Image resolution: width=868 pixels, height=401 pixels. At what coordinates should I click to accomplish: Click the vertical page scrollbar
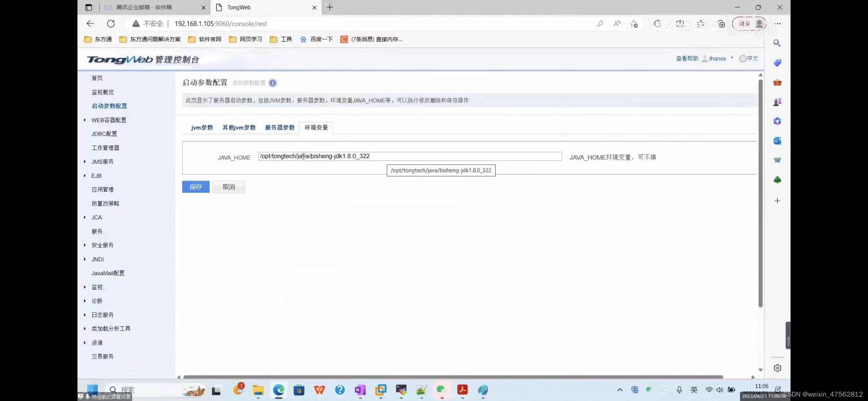pos(760,192)
